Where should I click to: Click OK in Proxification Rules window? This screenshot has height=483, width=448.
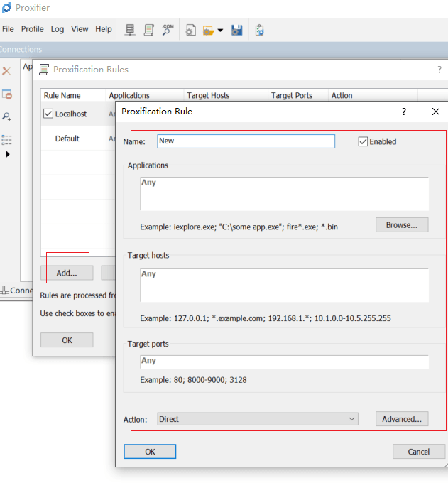tap(67, 340)
